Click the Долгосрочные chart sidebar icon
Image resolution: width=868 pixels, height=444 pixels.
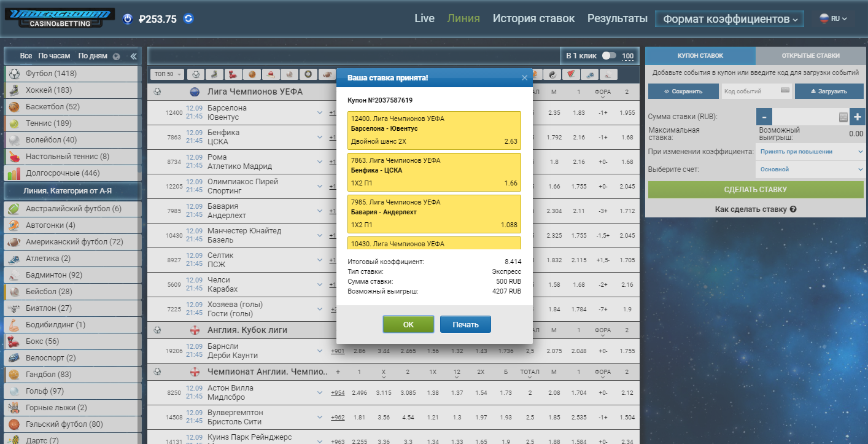(14, 173)
